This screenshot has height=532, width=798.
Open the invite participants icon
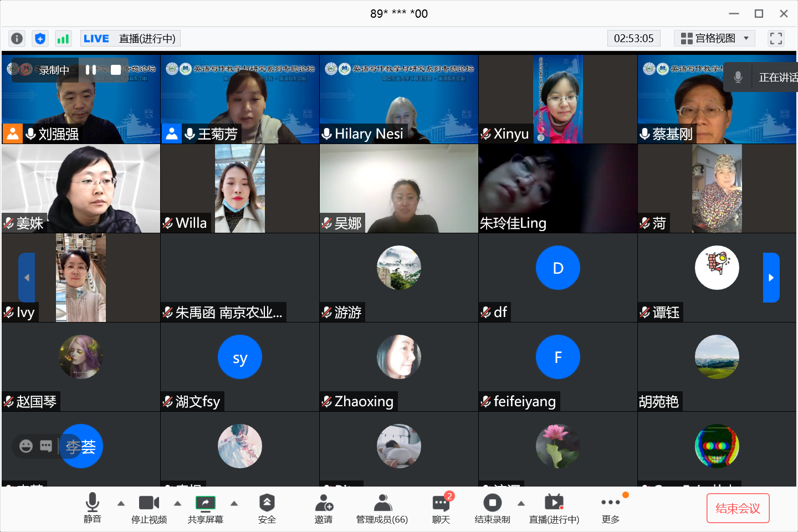tap(324, 508)
